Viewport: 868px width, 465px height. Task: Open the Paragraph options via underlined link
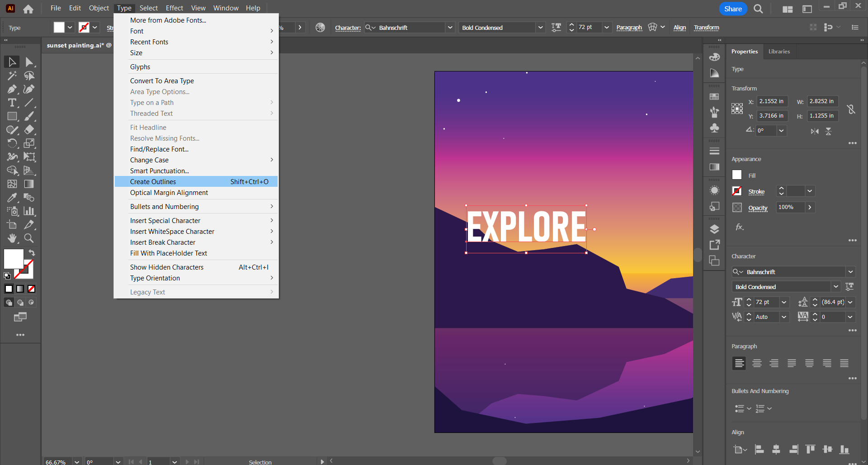point(629,27)
